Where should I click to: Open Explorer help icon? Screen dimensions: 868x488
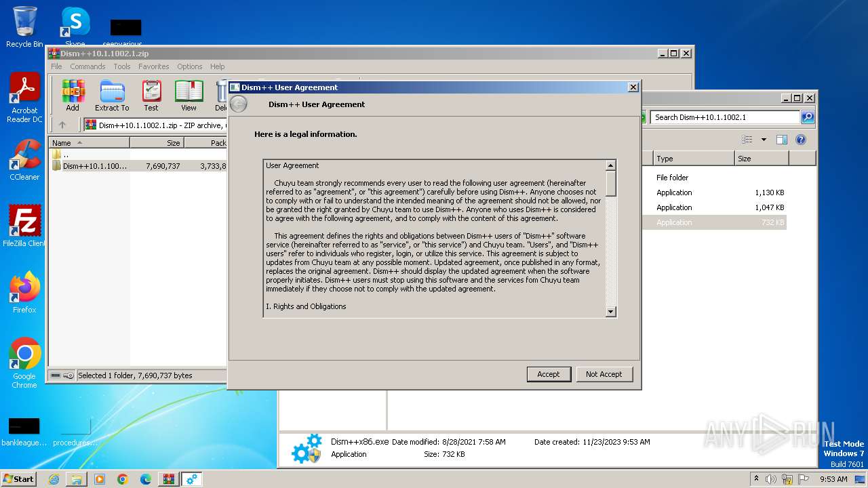(801, 140)
